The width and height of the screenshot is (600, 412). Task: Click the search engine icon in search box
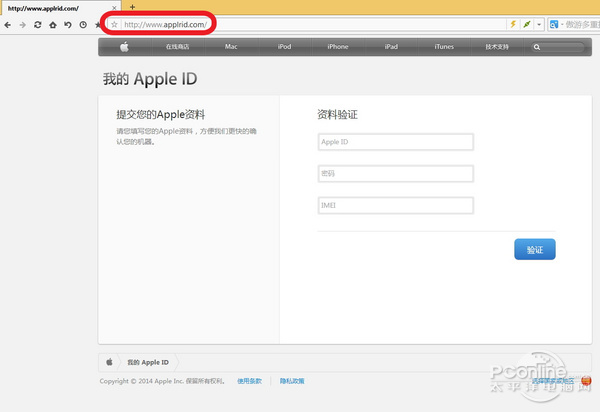click(x=554, y=25)
